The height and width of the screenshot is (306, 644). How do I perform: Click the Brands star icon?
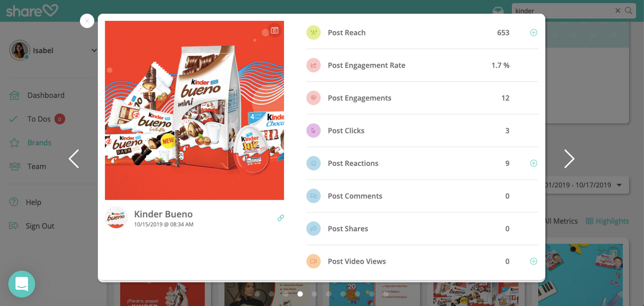click(14, 143)
